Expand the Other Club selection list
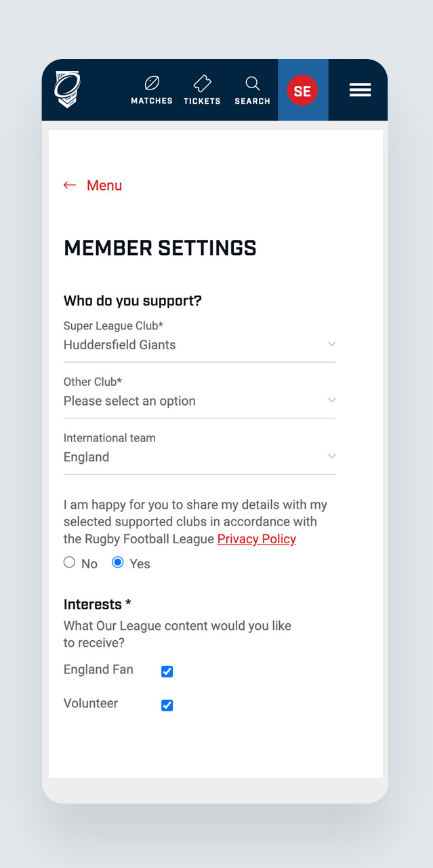 pyautogui.click(x=199, y=401)
